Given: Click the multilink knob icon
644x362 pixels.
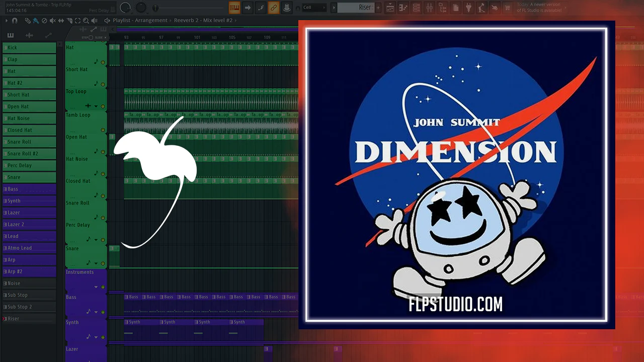Looking at the screenshot, I should click(287, 8).
